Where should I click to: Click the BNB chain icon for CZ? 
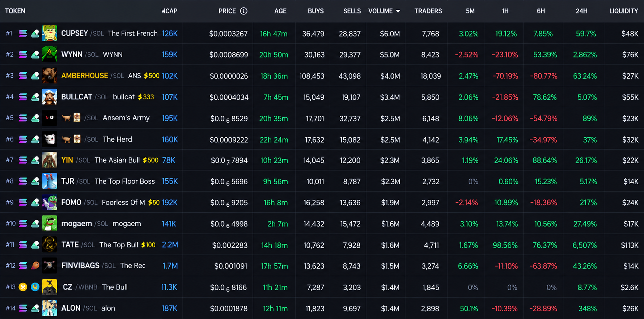(x=23, y=287)
